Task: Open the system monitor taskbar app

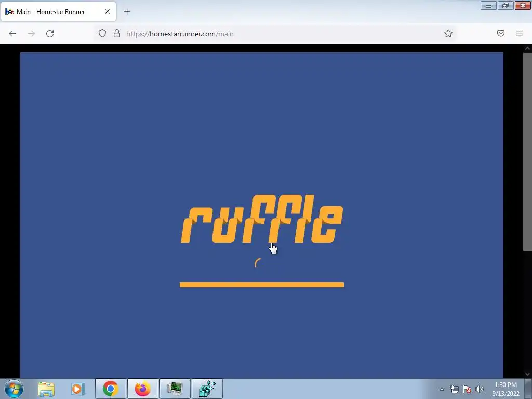Action: pos(175,389)
